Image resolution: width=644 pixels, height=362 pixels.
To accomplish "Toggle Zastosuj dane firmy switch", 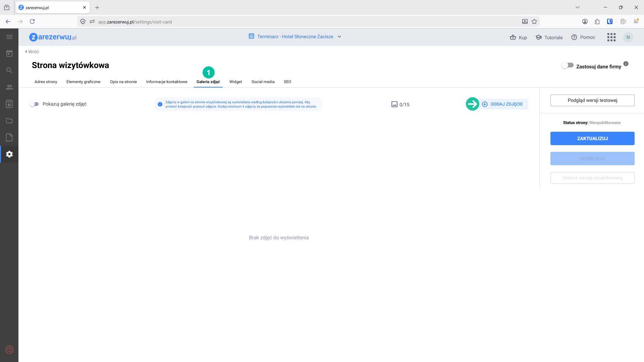I will pos(568,65).
